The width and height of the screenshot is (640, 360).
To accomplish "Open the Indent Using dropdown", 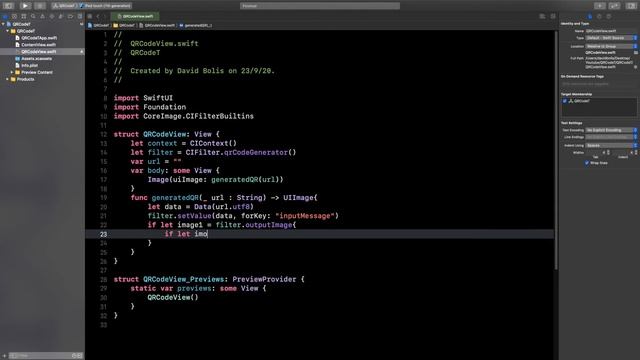I will (611, 145).
